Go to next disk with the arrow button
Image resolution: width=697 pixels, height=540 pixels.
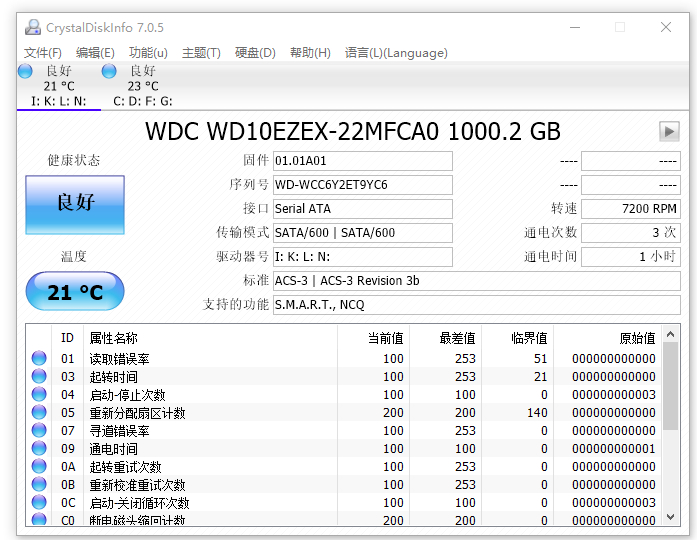point(669,132)
